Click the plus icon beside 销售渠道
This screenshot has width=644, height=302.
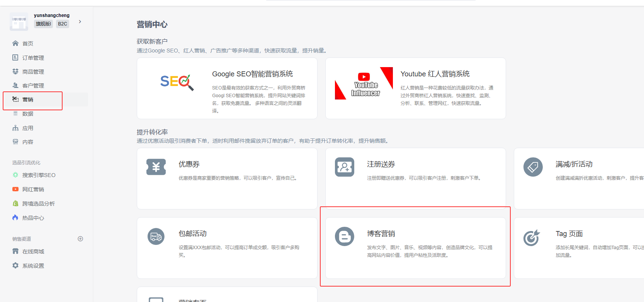tap(80, 239)
